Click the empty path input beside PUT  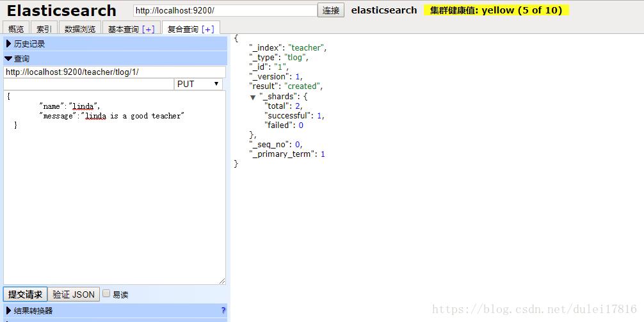[89, 84]
